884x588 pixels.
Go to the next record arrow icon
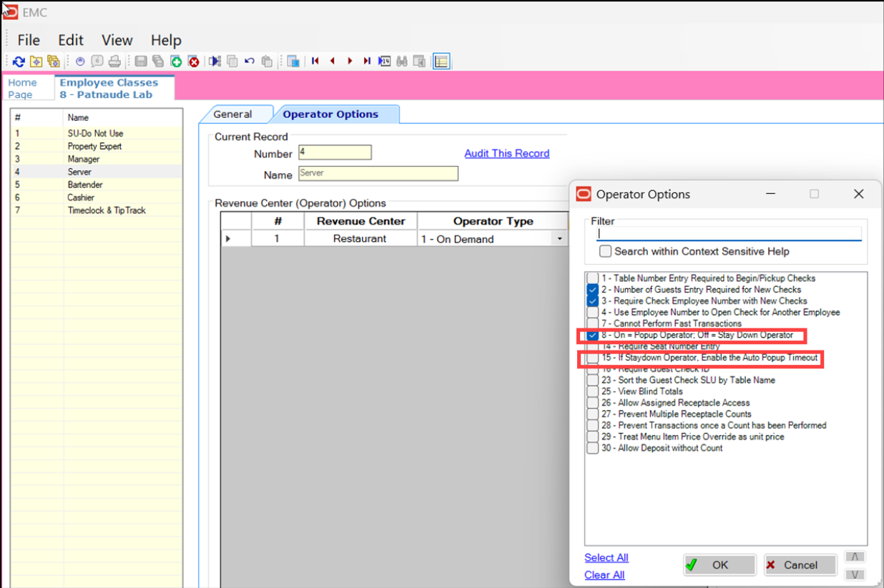(x=350, y=62)
